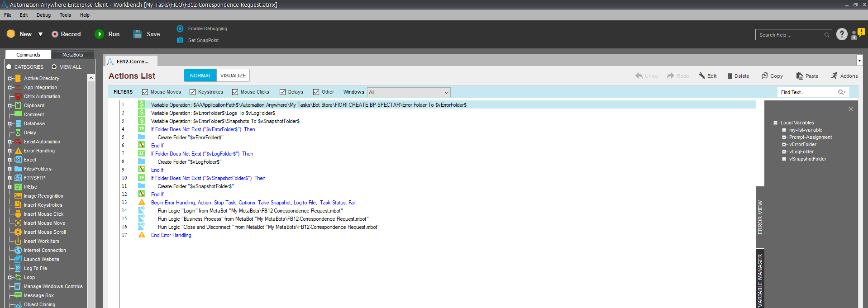Run the task with green play icon
The image size is (868, 308).
click(99, 34)
